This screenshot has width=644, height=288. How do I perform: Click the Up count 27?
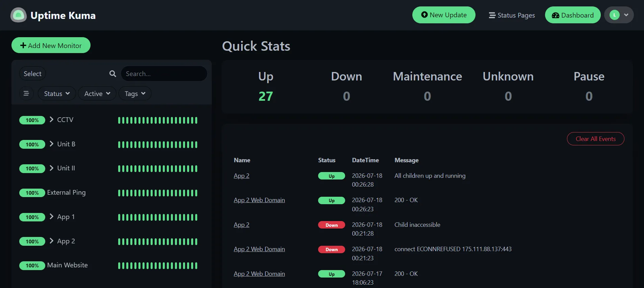(266, 96)
